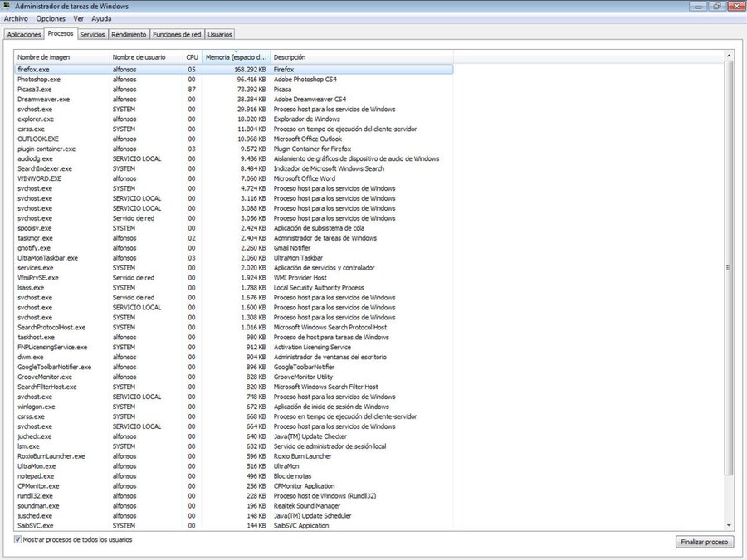
Task: Open the Archivo menu
Action: tap(16, 18)
